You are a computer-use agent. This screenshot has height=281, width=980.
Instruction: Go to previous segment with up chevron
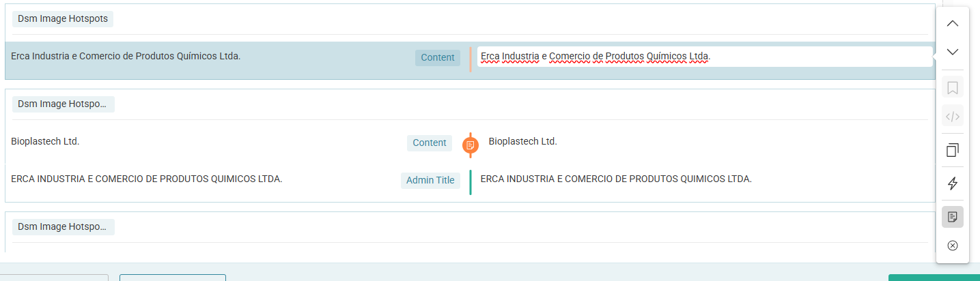[953, 24]
